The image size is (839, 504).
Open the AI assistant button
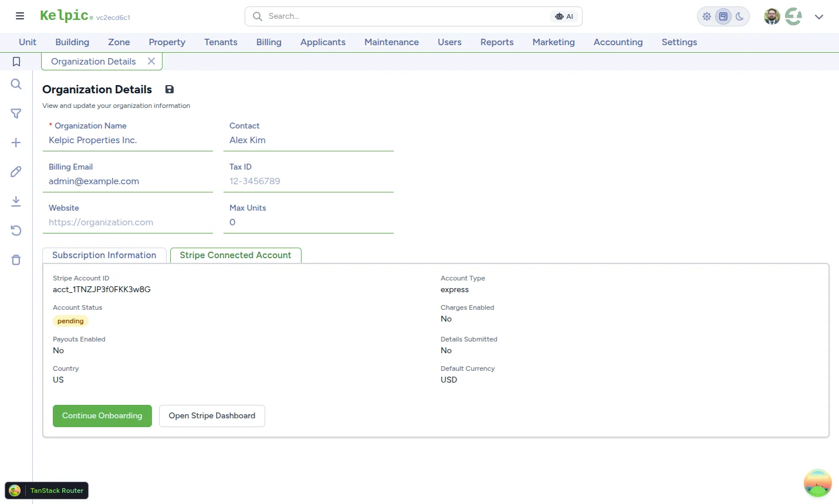click(564, 16)
